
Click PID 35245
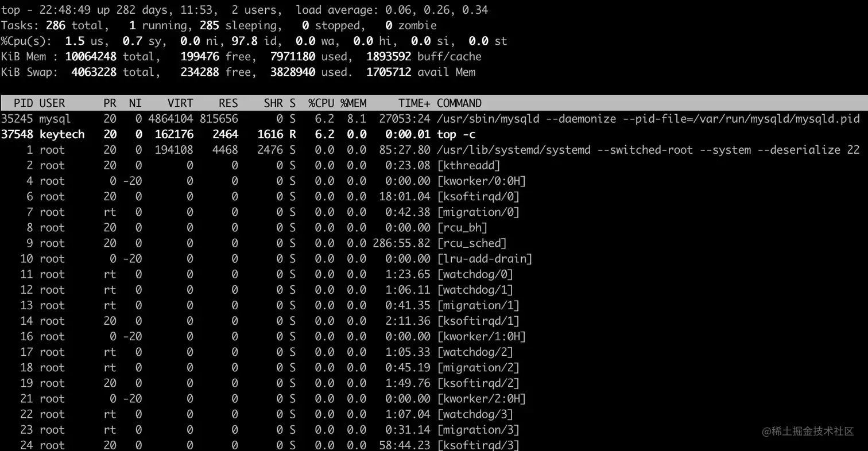(x=17, y=119)
